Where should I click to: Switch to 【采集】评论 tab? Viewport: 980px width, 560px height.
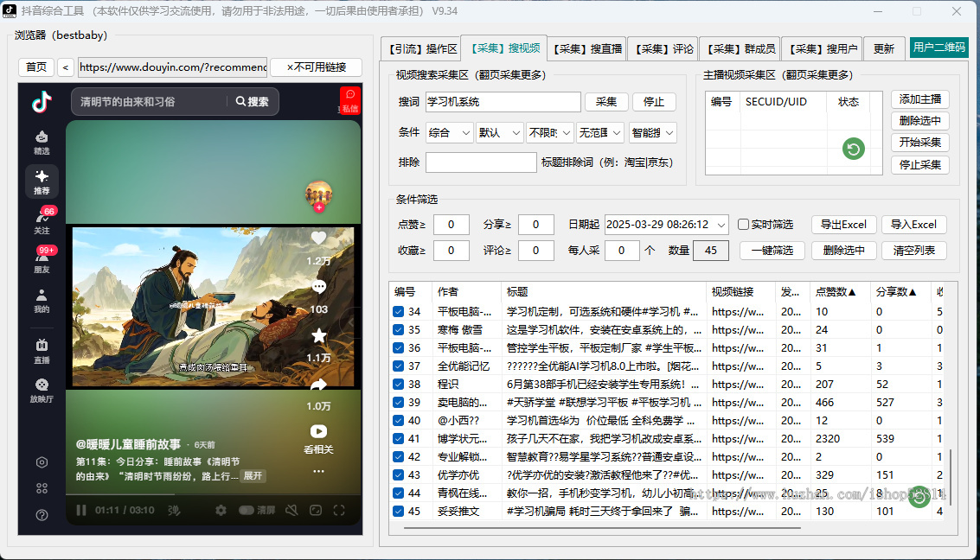(663, 49)
